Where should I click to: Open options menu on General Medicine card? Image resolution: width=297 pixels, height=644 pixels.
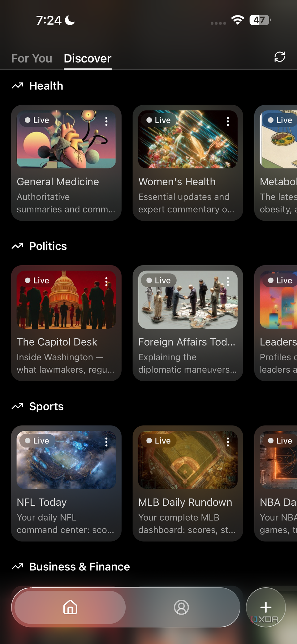click(106, 121)
